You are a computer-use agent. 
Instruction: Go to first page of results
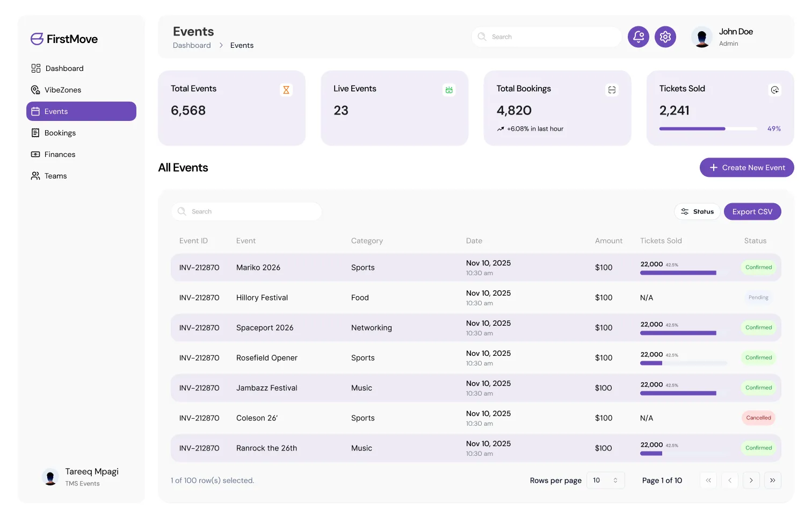click(708, 480)
